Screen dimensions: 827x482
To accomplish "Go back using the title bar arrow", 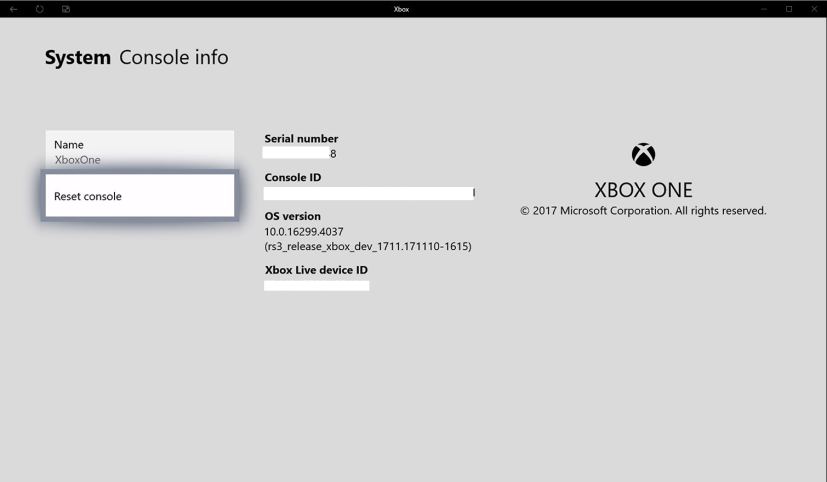I will point(14,9).
